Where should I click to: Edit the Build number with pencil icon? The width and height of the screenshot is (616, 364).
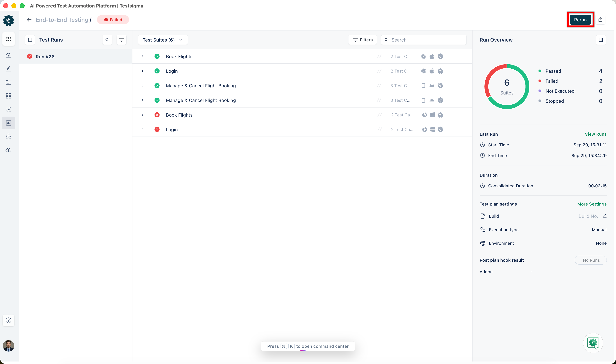click(604, 216)
